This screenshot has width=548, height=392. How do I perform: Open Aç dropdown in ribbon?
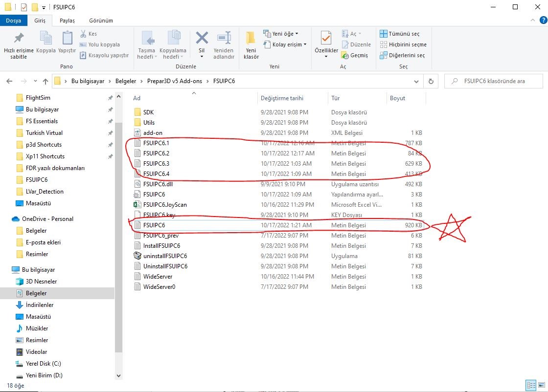[352, 34]
